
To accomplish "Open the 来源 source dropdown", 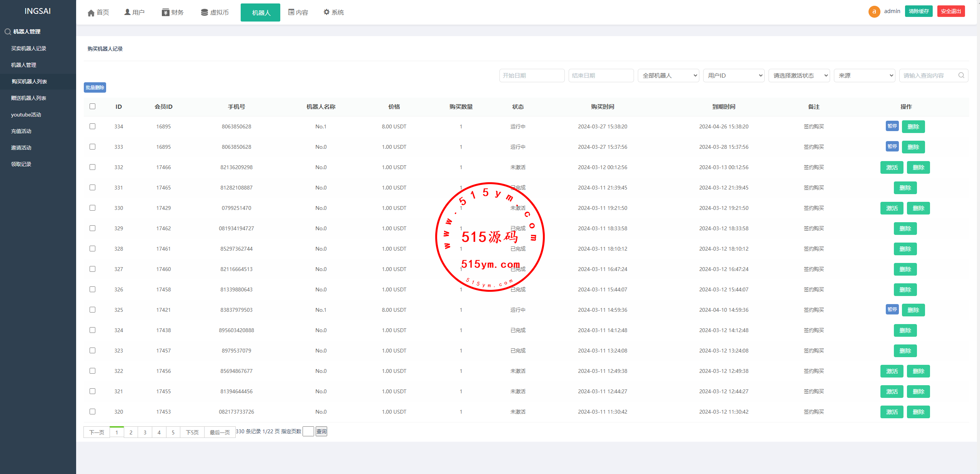I will click(x=864, y=76).
